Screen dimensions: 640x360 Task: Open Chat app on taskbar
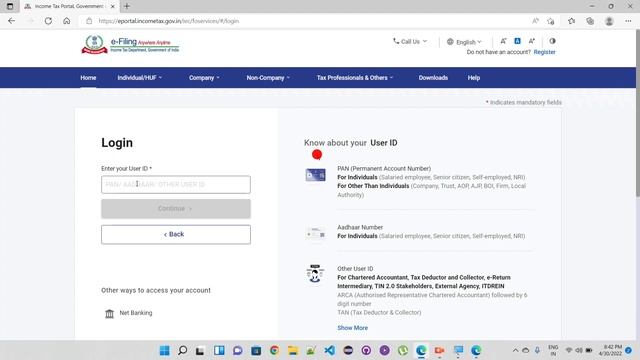pyautogui.click(x=238, y=350)
